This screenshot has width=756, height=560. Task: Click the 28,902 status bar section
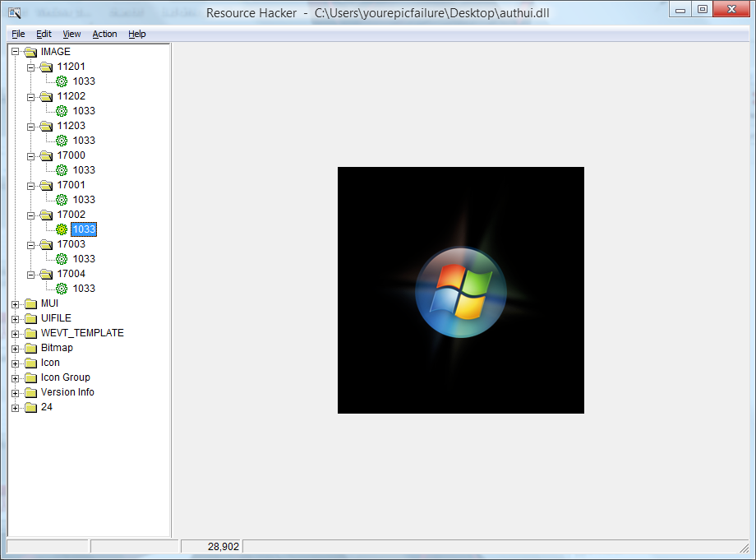[212, 546]
